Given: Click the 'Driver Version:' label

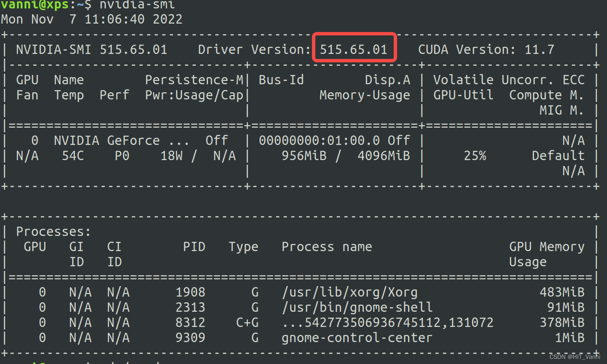Looking at the screenshot, I should [x=255, y=50].
